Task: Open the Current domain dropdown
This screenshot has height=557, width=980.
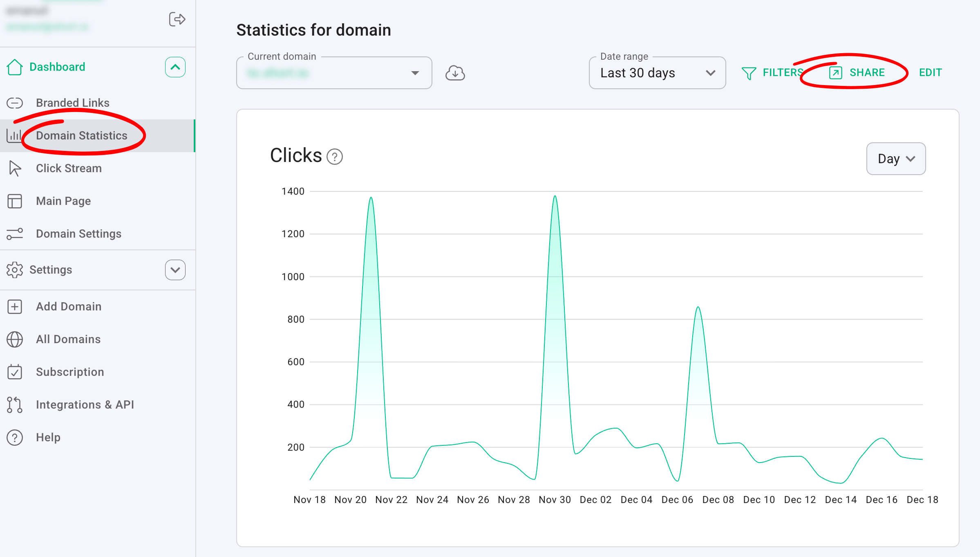Action: [334, 73]
